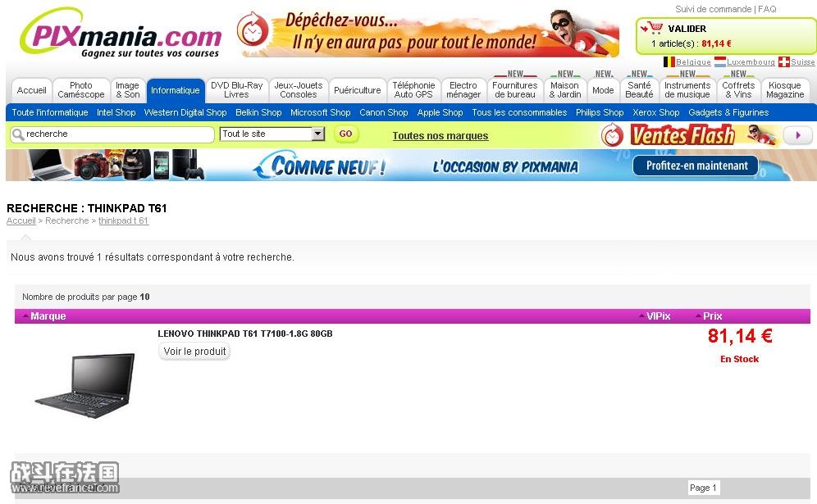Open Microsoft Shop link

pos(321,112)
